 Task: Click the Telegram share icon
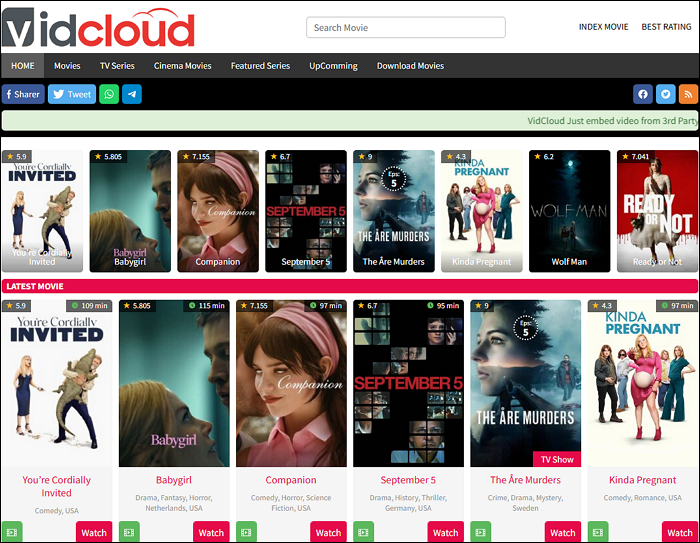click(x=131, y=94)
